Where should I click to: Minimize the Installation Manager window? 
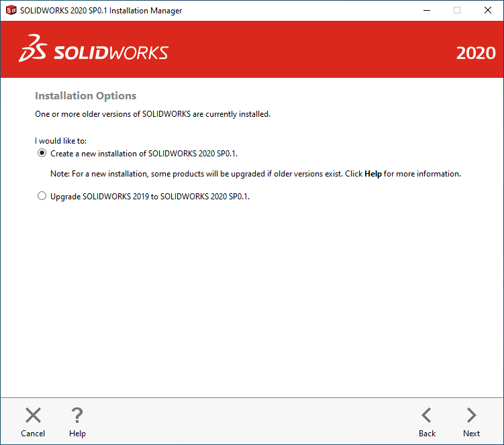(x=426, y=11)
